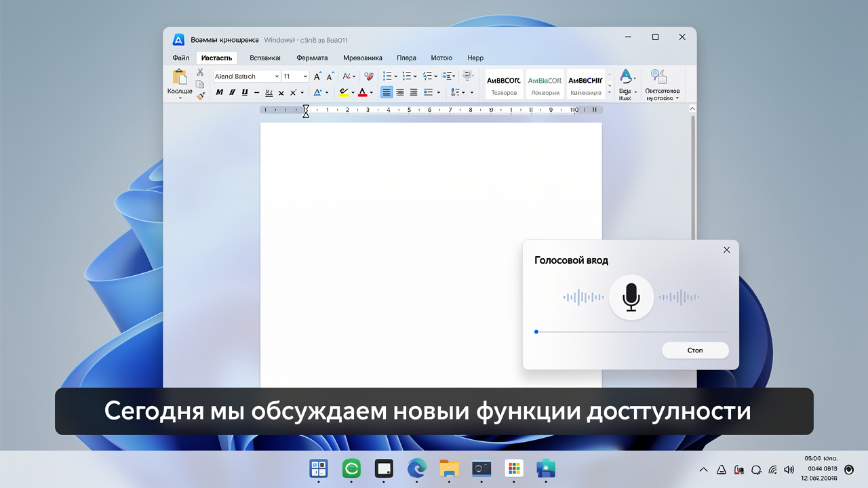Click the volume speaker tray icon
868x488 pixels.
click(x=789, y=469)
